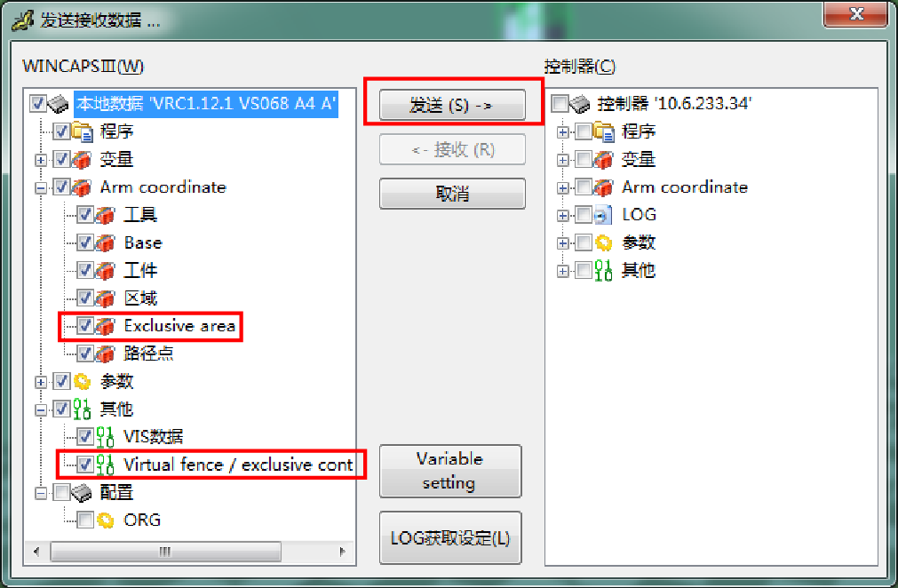The width and height of the screenshot is (898, 588).
Task: Expand the local 参数 node
Action: (41, 381)
